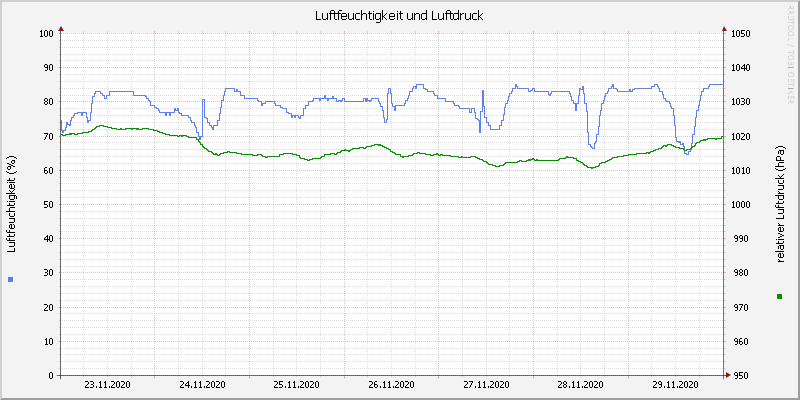Click the left axis value 80
Viewport: 800px width, 400px height.
point(48,102)
